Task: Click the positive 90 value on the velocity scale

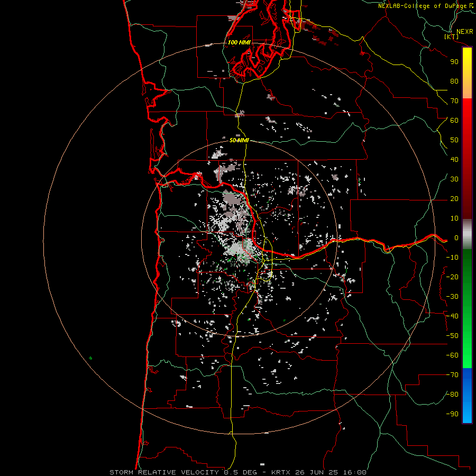Action: click(x=454, y=62)
